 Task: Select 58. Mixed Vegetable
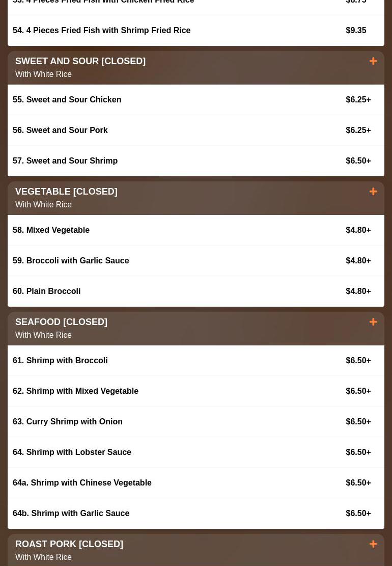point(51,230)
